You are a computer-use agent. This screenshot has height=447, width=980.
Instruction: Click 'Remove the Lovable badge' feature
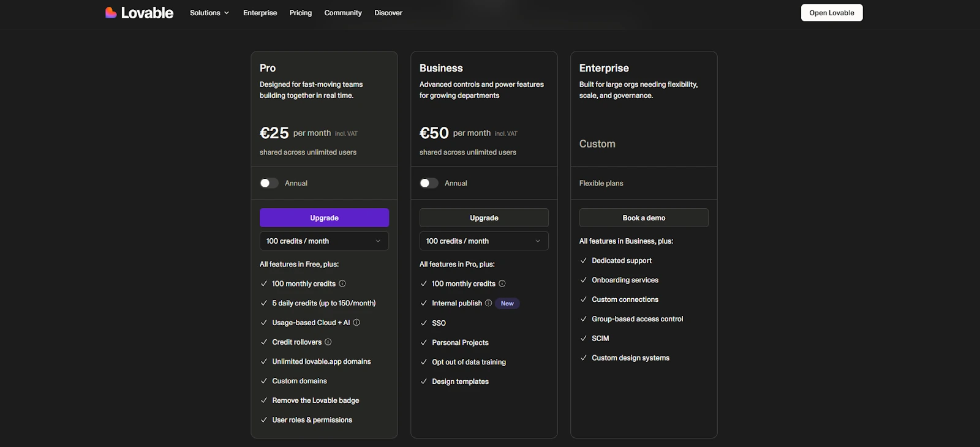click(x=315, y=400)
